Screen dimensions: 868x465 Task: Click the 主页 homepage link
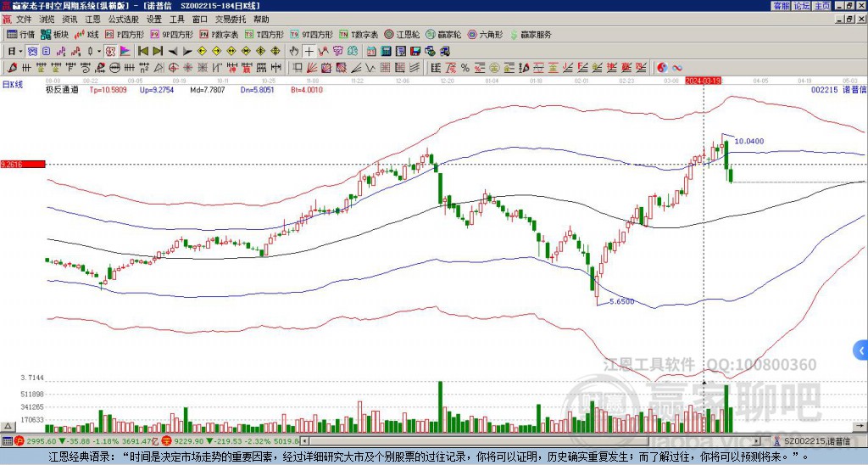822,6
